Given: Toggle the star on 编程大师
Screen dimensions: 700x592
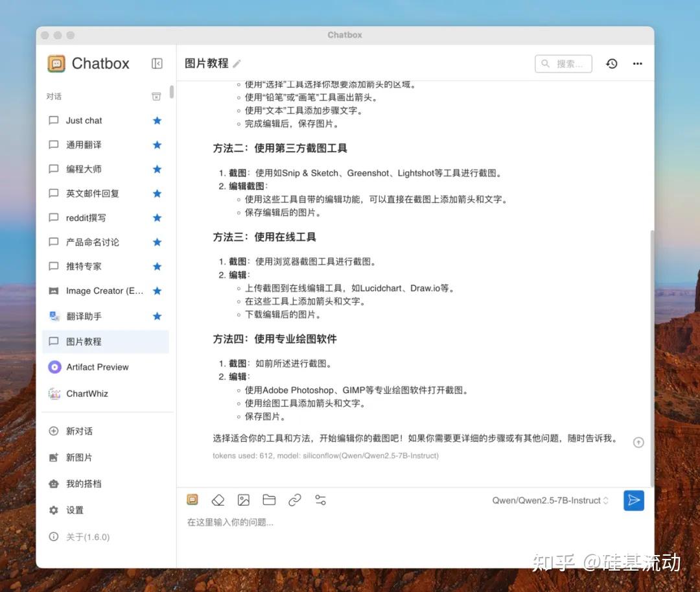Looking at the screenshot, I should (x=157, y=169).
